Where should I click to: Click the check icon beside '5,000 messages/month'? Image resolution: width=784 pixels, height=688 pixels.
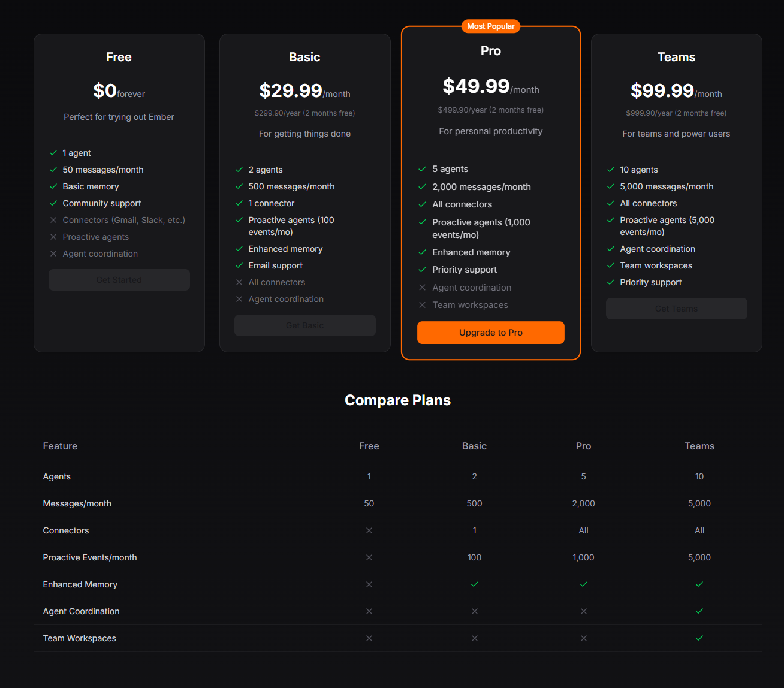[611, 186]
